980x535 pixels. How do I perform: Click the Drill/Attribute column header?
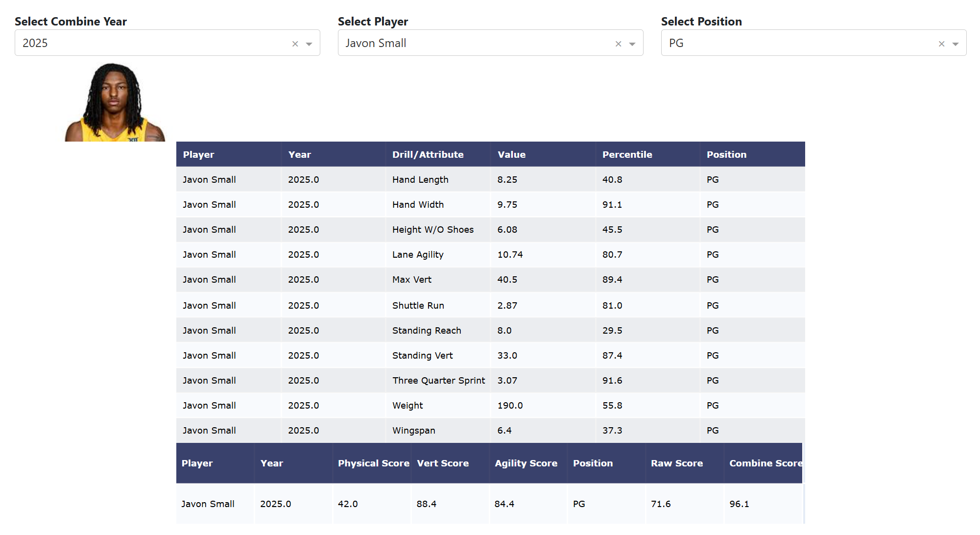click(428, 154)
